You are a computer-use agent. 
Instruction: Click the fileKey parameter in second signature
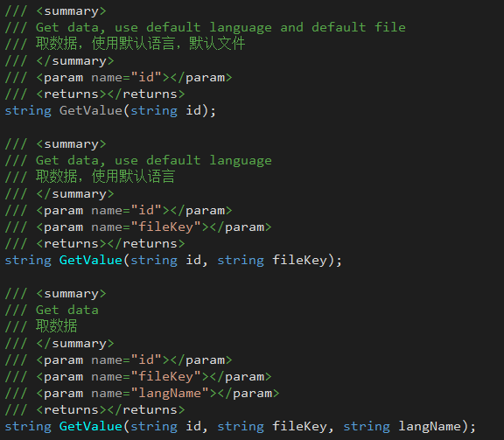[x=299, y=261]
